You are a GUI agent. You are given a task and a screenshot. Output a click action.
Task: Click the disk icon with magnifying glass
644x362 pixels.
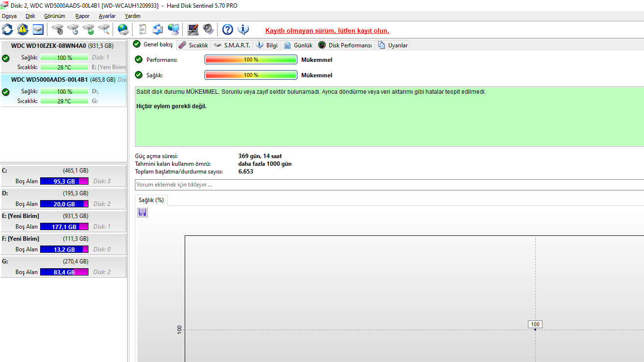[104, 29]
